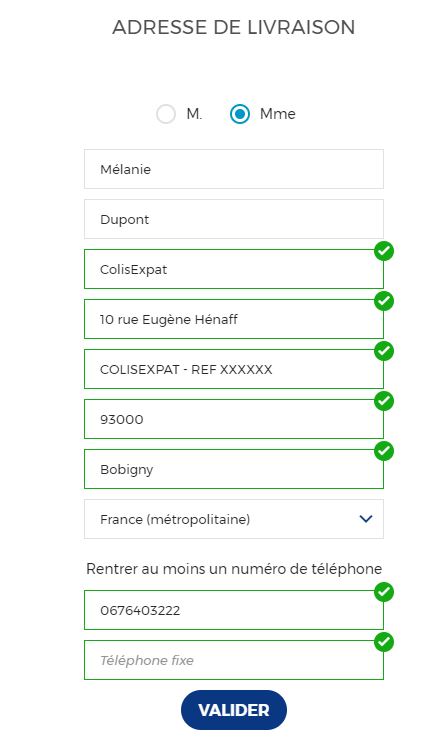Screen dimensions: 427x742
Task: Click the green checkmark on ColisExpat field
Action: [384, 251]
